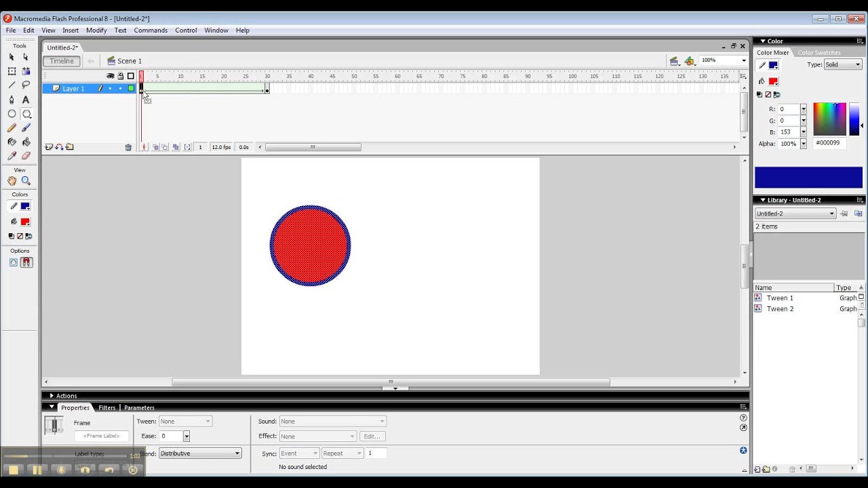Delete layer with the trash icon
This screenshot has width=868, height=488.
click(x=128, y=147)
